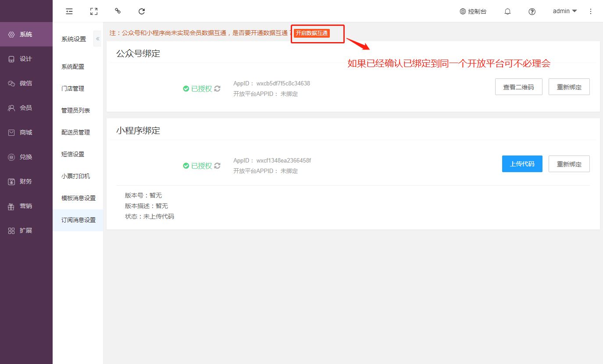603x364 pixels.
Task: Click 重新绑定 for the 小程序
Action: (x=569, y=164)
